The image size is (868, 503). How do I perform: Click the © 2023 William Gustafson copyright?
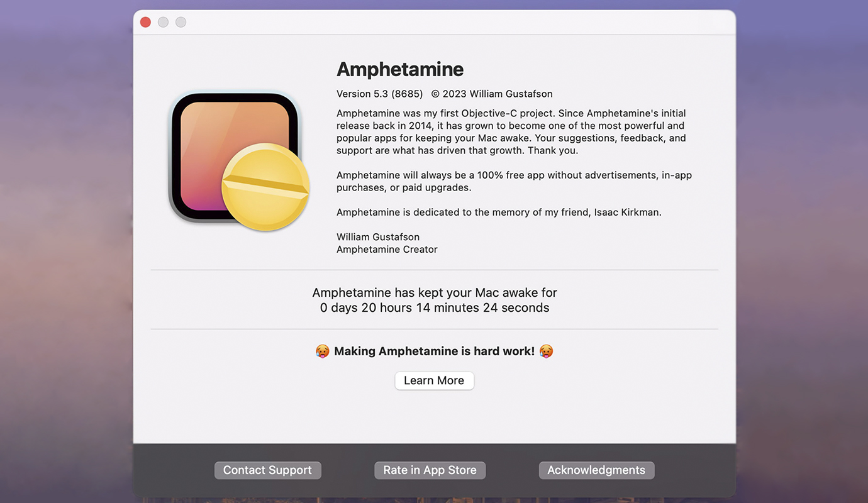(492, 94)
